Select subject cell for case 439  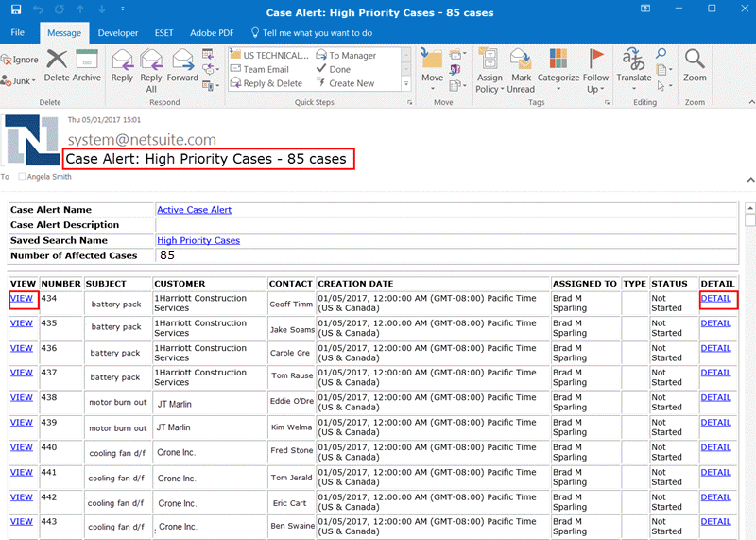(118, 428)
